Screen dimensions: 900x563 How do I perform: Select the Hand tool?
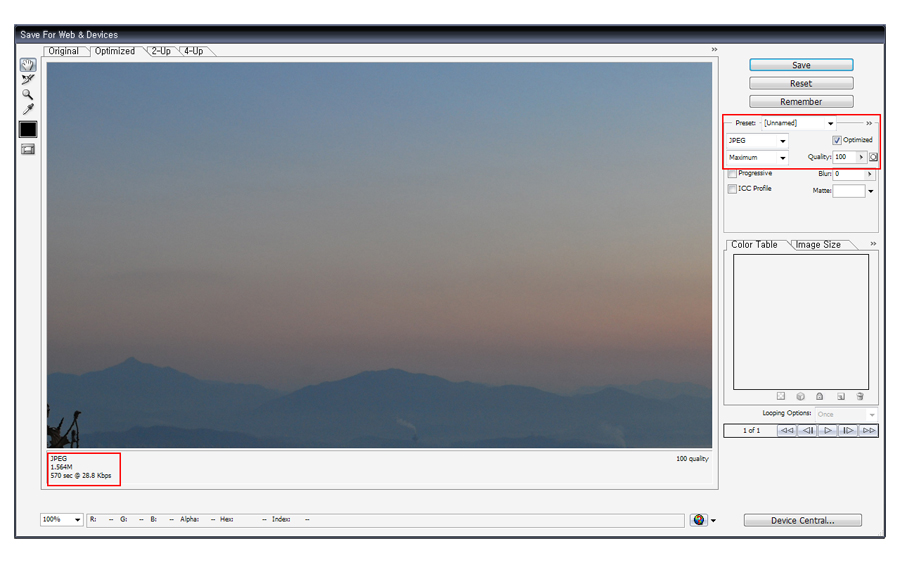coord(28,65)
